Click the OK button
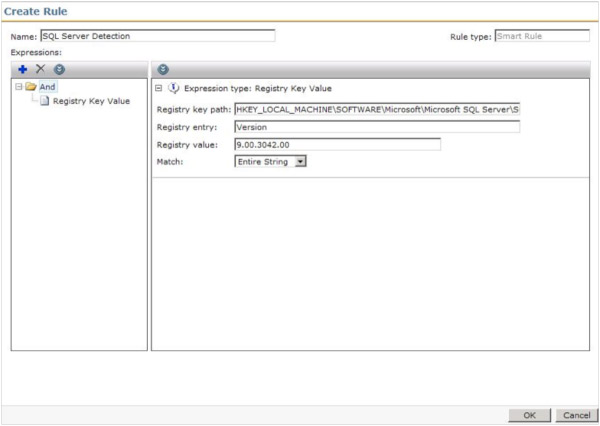 [530, 415]
